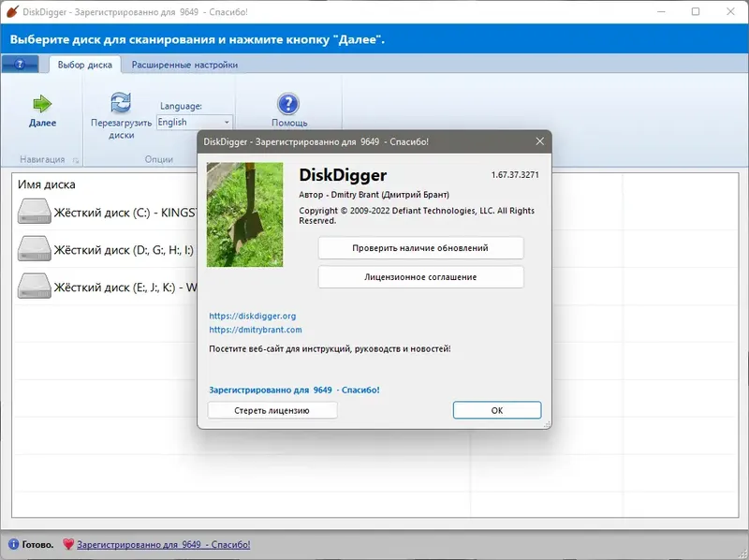749x560 pixels.
Task: Select hard disk C: drive icon
Action: click(x=35, y=212)
